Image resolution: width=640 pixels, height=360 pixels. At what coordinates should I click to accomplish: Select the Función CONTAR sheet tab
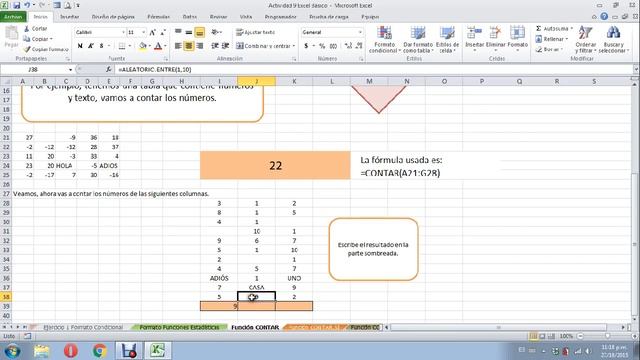click(x=255, y=327)
